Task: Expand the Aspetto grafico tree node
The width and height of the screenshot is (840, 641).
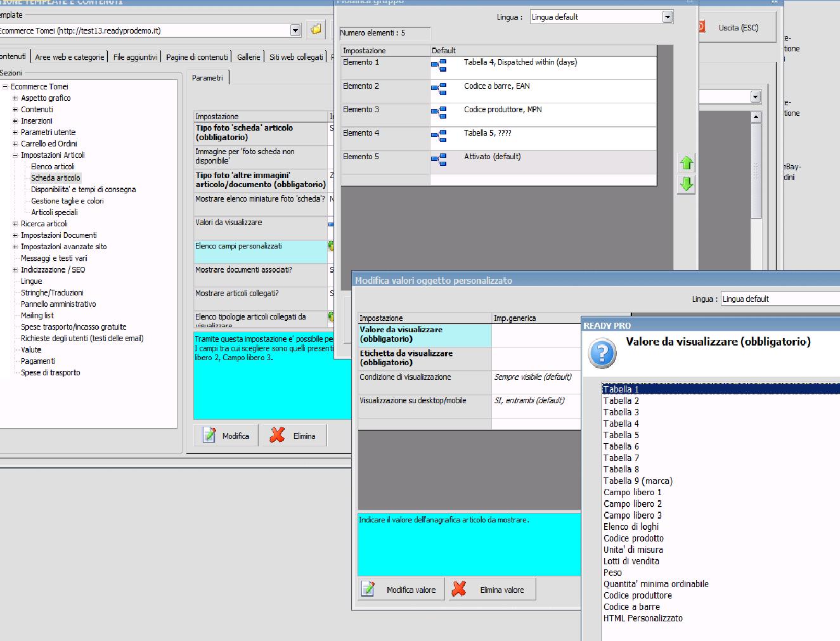Action: (x=15, y=98)
